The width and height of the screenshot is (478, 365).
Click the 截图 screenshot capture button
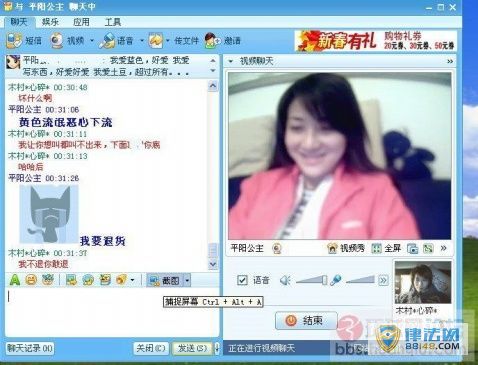coord(165,281)
